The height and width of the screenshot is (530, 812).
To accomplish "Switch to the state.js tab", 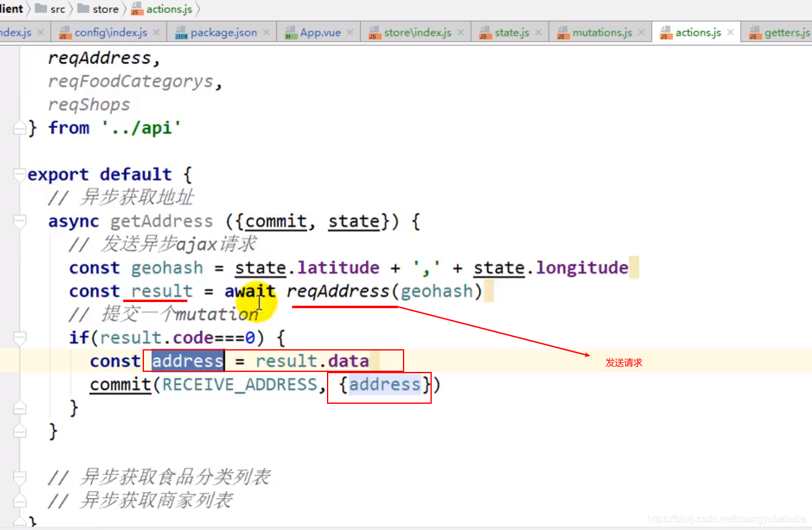I will [509, 32].
